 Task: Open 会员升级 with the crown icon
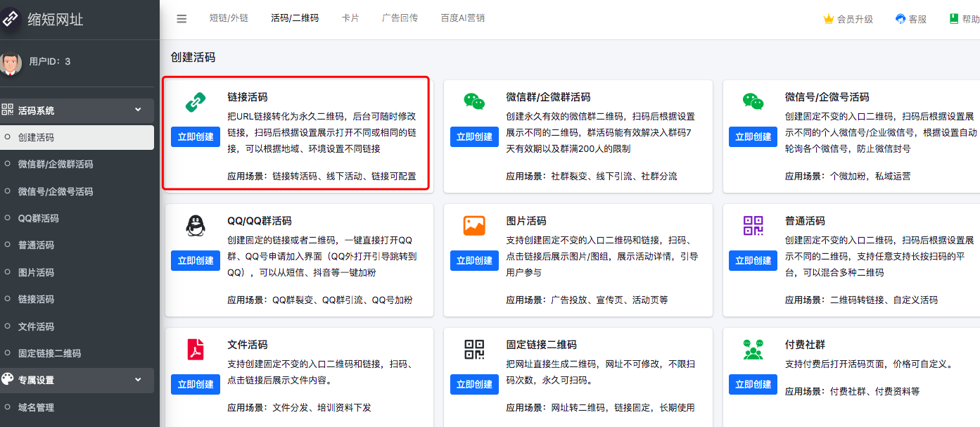[848, 19]
